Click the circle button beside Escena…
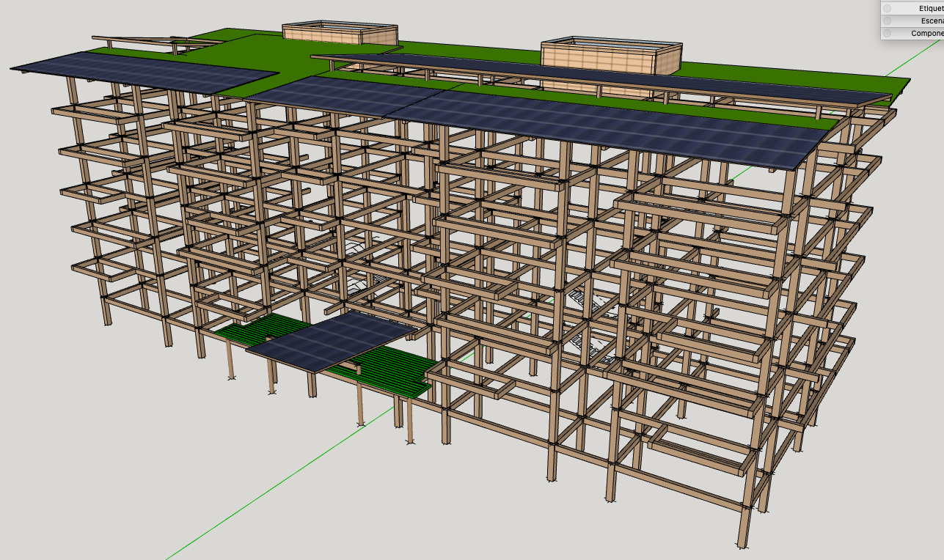This screenshot has width=944, height=560. (x=888, y=21)
